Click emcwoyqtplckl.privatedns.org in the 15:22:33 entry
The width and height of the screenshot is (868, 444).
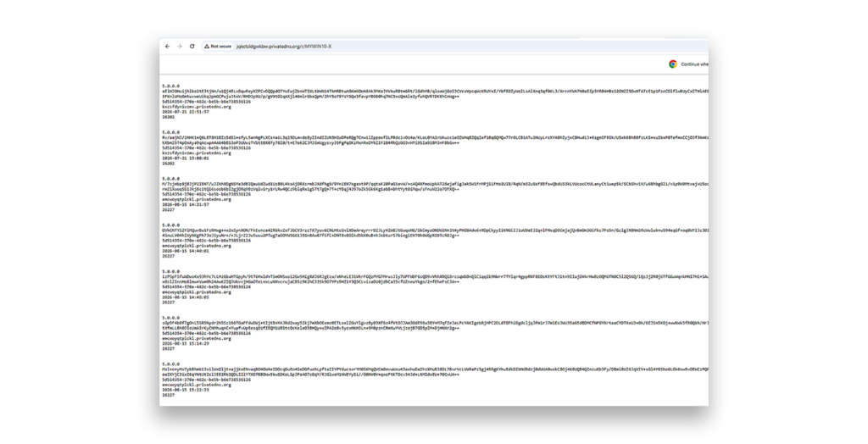point(197,385)
